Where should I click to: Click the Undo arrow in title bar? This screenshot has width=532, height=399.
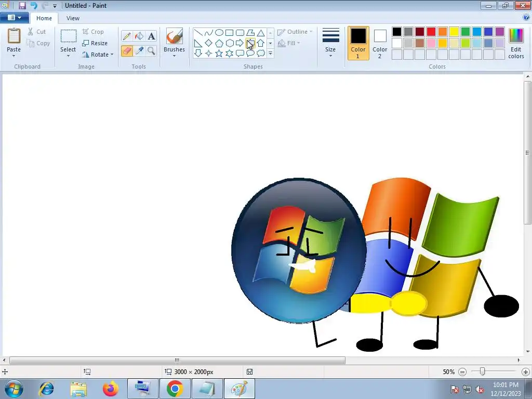(33, 5)
